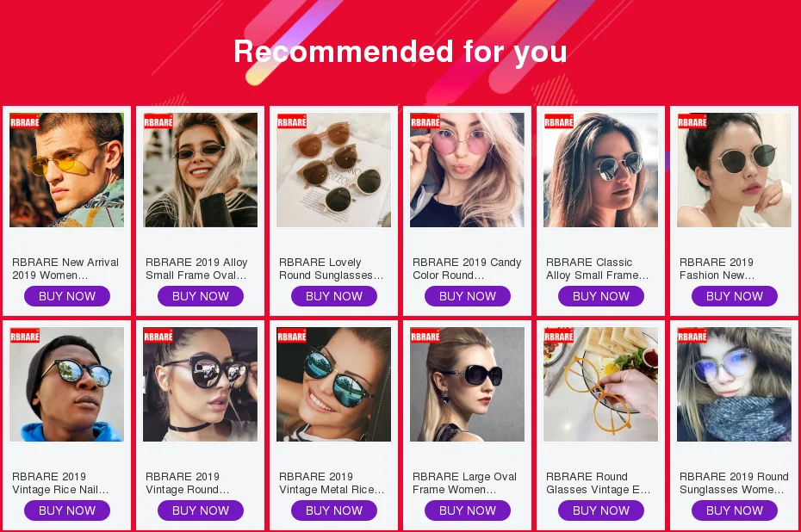This screenshot has height=532, width=801.
Task: Open RBRARE 2019 Vintage Round product title
Action: pos(188,483)
